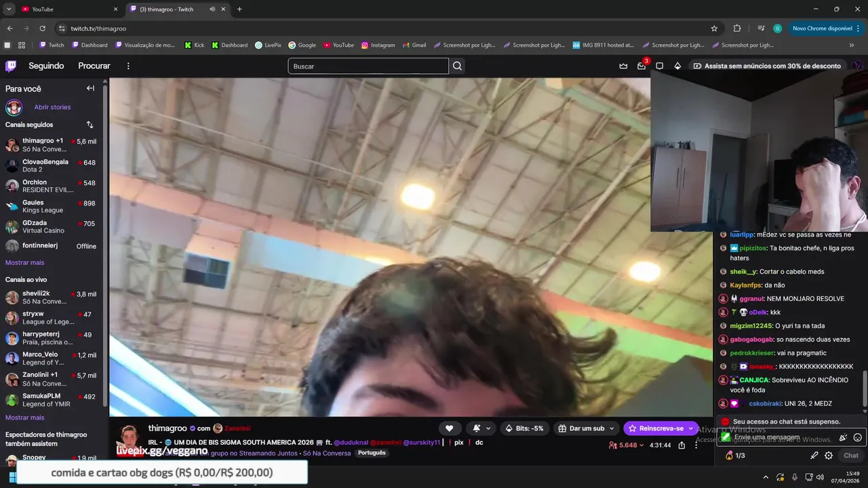Viewport: 868px width, 488px height.
Task: Click the heart follow button under the stream
Action: click(449, 428)
